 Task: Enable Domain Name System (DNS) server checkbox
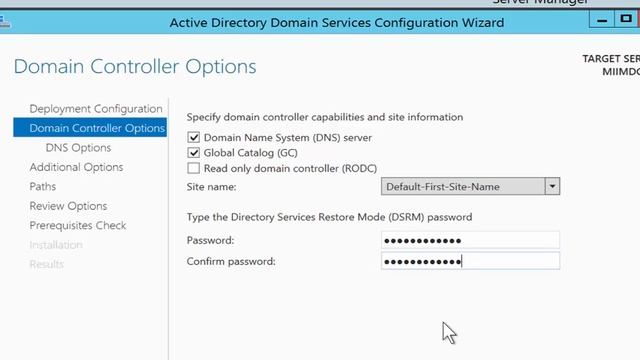pos(193,138)
